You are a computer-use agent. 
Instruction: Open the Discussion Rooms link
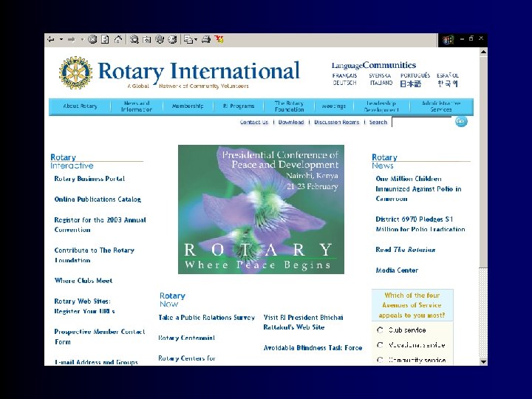click(337, 122)
